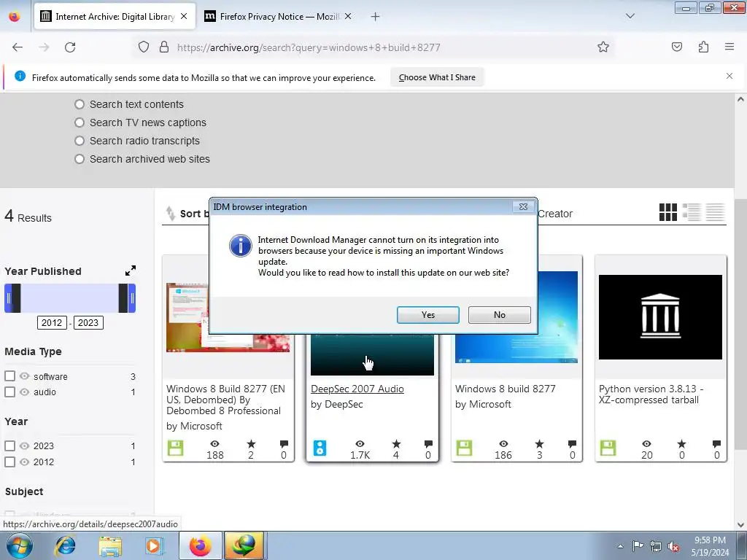Open Windows 8 Build 8277 Debombed item

click(x=226, y=400)
